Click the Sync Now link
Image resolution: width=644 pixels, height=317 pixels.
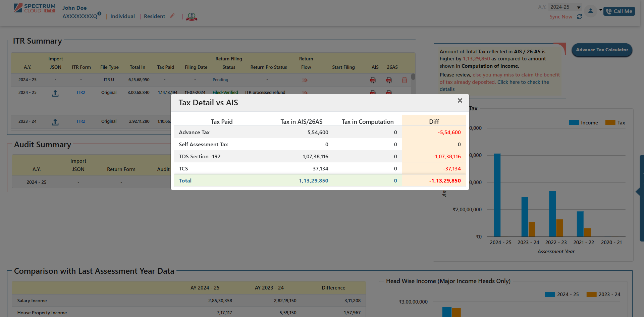tap(560, 17)
